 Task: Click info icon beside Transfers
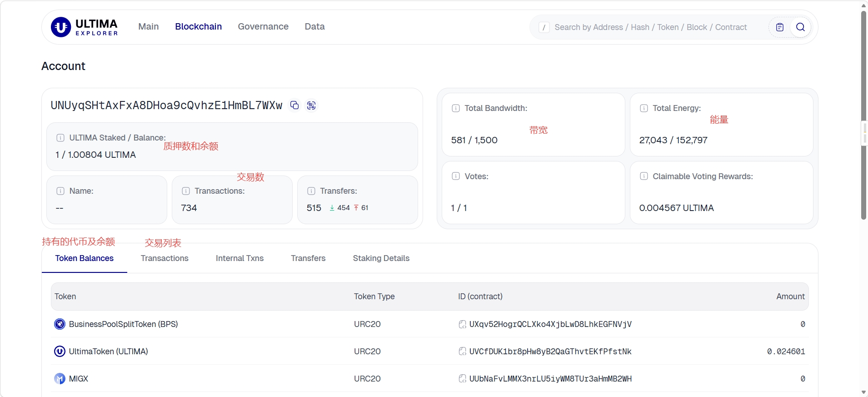[x=311, y=191]
